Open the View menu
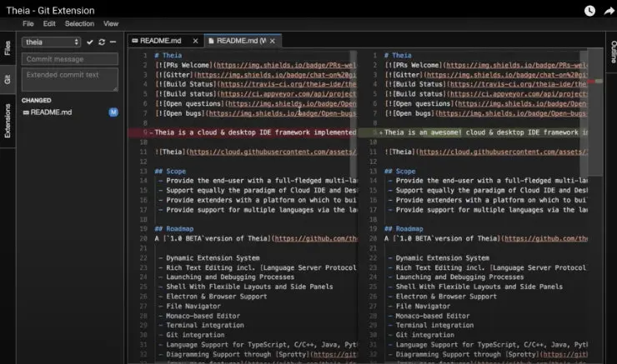The width and height of the screenshot is (617, 364). coord(111,23)
